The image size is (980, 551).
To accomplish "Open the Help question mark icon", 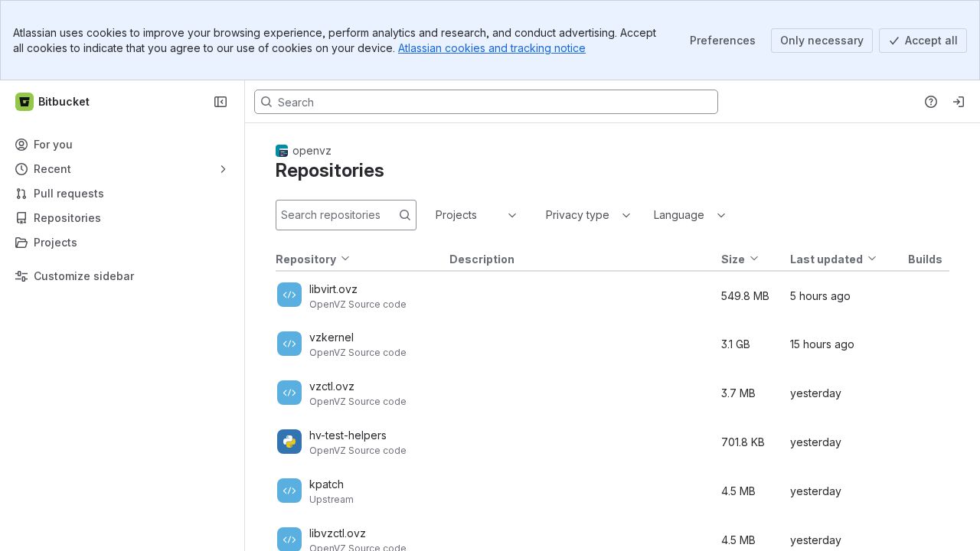I will [x=931, y=102].
